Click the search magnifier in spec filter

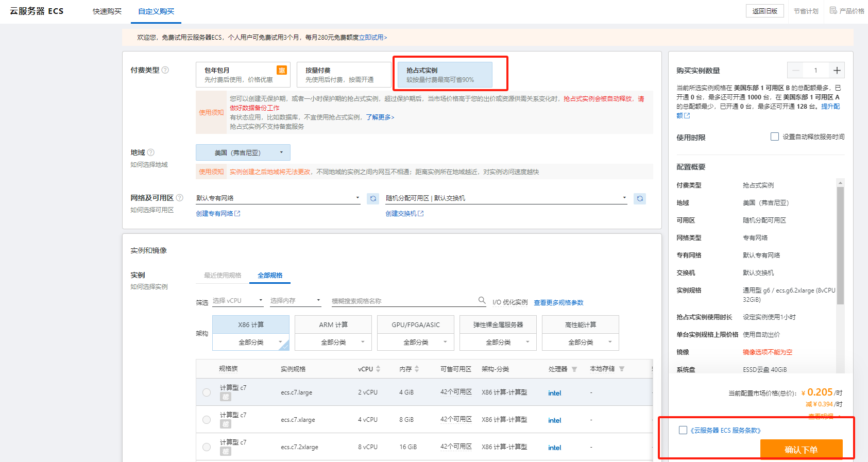click(482, 300)
